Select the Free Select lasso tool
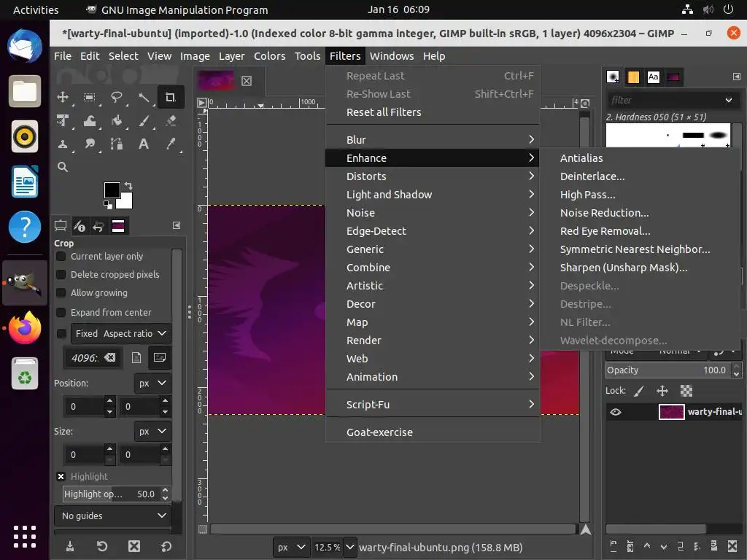Image resolution: width=747 pixels, height=560 pixels. 116,98
